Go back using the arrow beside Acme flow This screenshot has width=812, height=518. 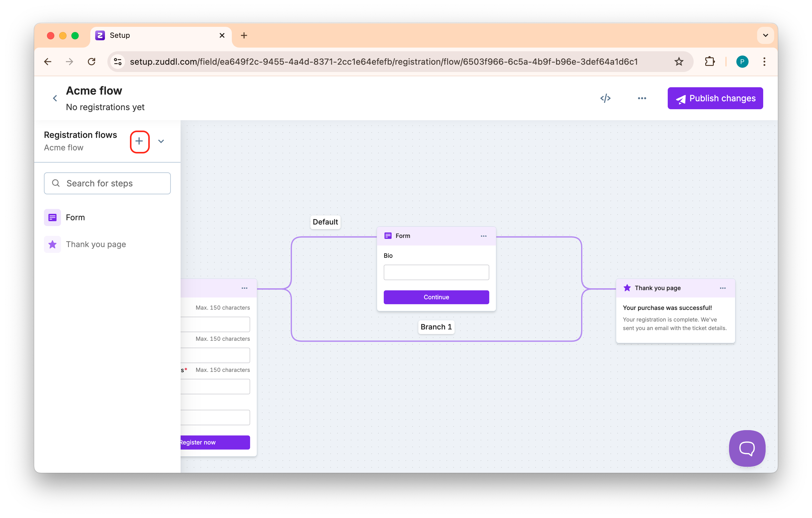point(55,98)
